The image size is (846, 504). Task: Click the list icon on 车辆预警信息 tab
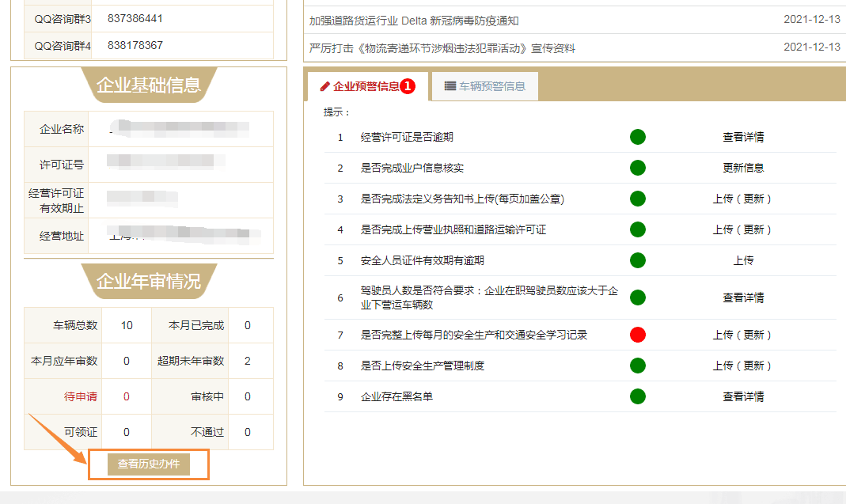click(450, 86)
